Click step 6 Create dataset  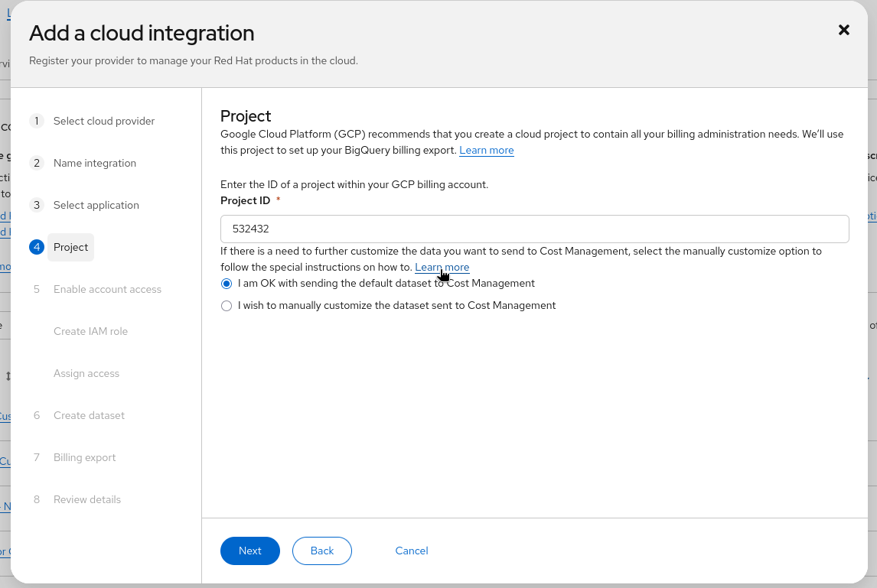(89, 415)
